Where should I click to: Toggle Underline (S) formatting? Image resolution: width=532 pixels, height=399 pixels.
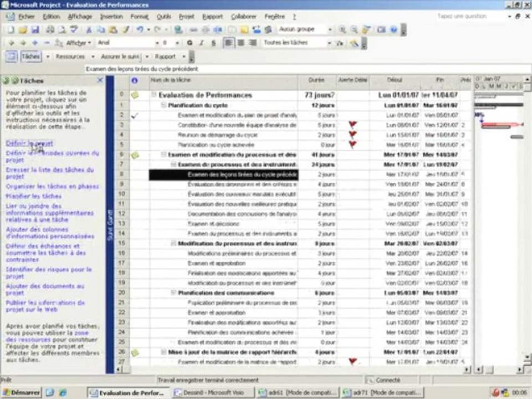pos(213,43)
